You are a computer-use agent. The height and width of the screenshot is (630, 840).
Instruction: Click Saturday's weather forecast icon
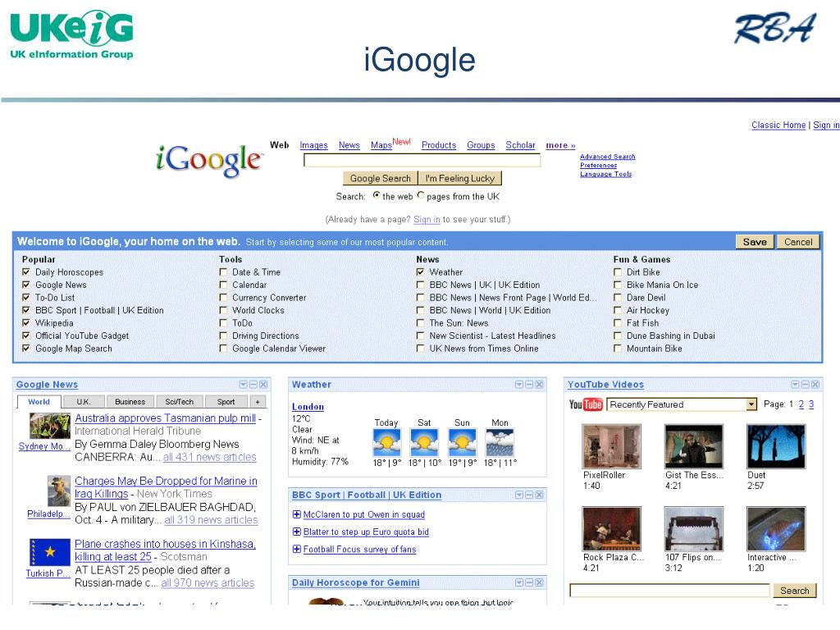(x=424, y=442)
